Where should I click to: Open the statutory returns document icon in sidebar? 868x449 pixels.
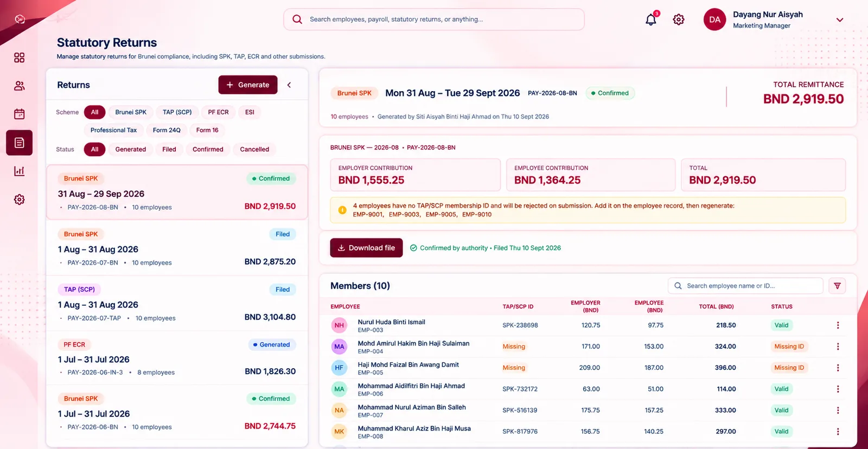(x=19, y=143)
